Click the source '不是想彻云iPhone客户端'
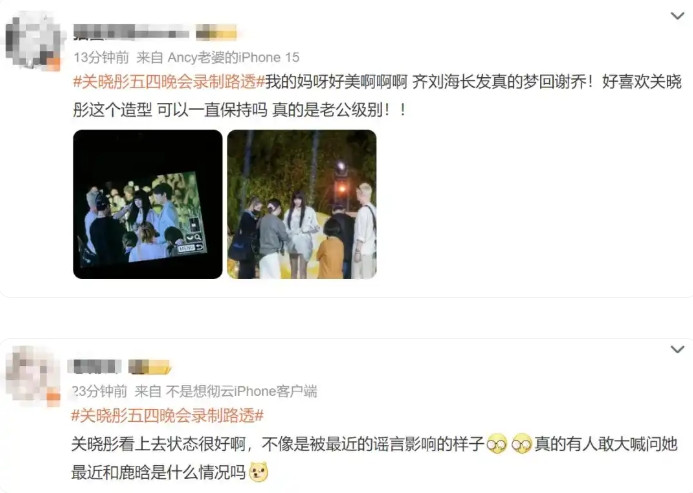The image size is (693, 493). [241, 391]
